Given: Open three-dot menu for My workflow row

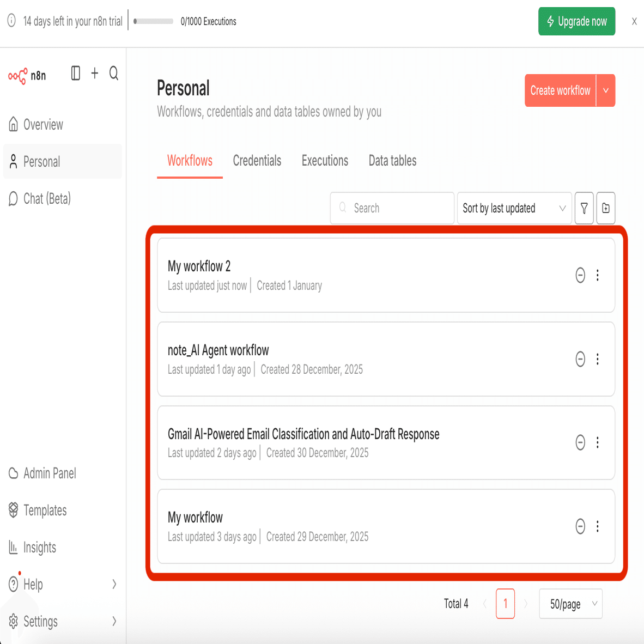Looking at the screenshot, I should click(x=598, y=526).
